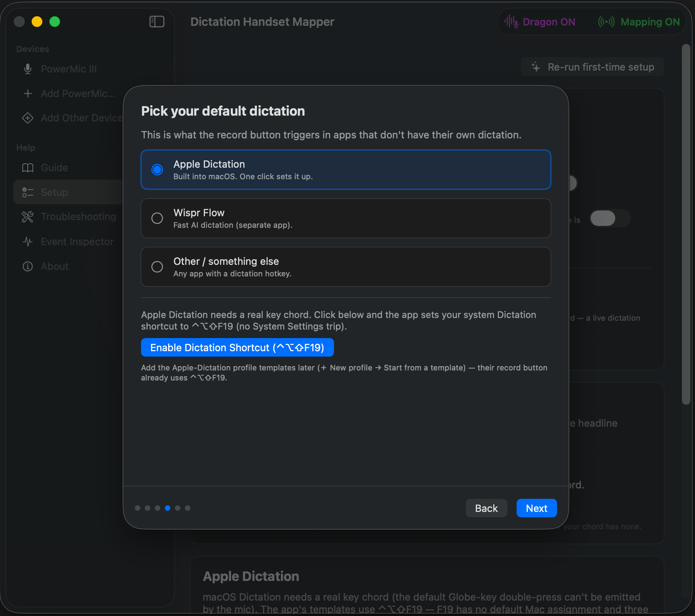
Task: Click the last page indicator dot
Action: click(x=188, y=508)
